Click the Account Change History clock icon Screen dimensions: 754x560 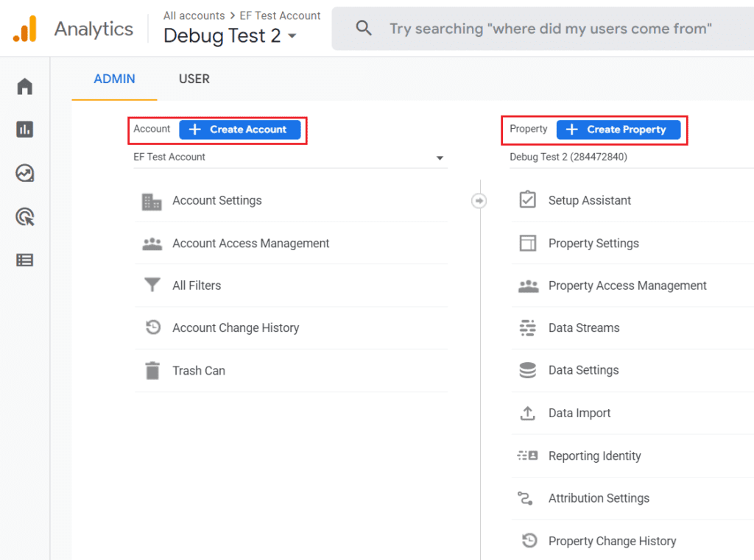tap(153, 327)
